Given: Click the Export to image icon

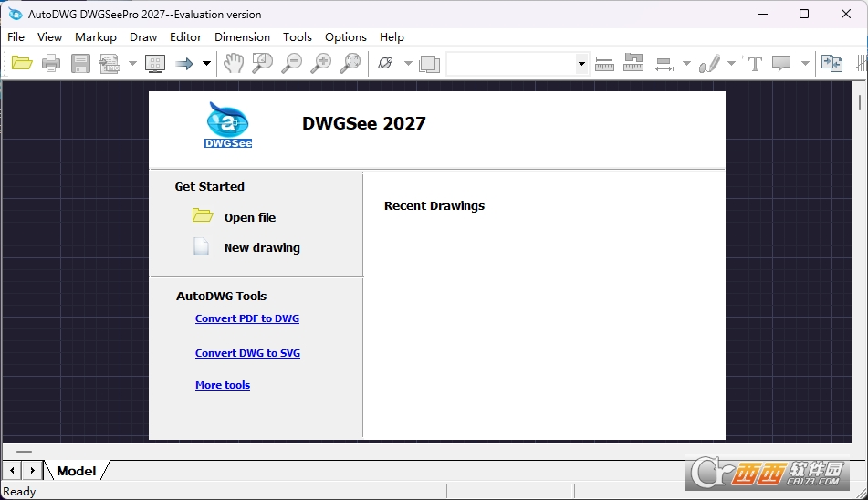Looking at the screenshot, I should [x=110, y=63].
